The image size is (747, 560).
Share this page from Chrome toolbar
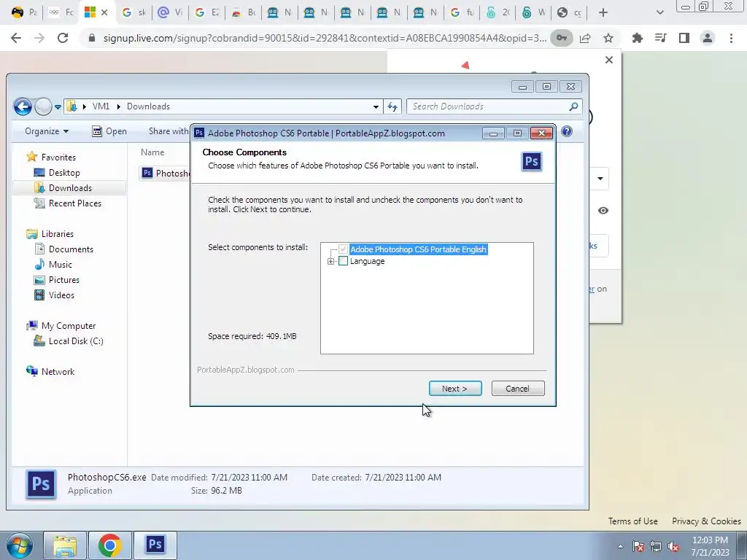pyautogui.click(x=585, y=38)
